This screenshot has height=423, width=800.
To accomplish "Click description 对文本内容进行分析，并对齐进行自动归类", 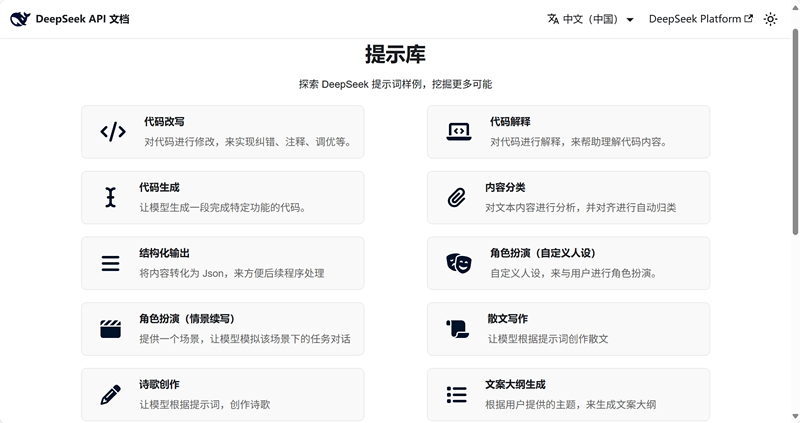I will [581, 208].
